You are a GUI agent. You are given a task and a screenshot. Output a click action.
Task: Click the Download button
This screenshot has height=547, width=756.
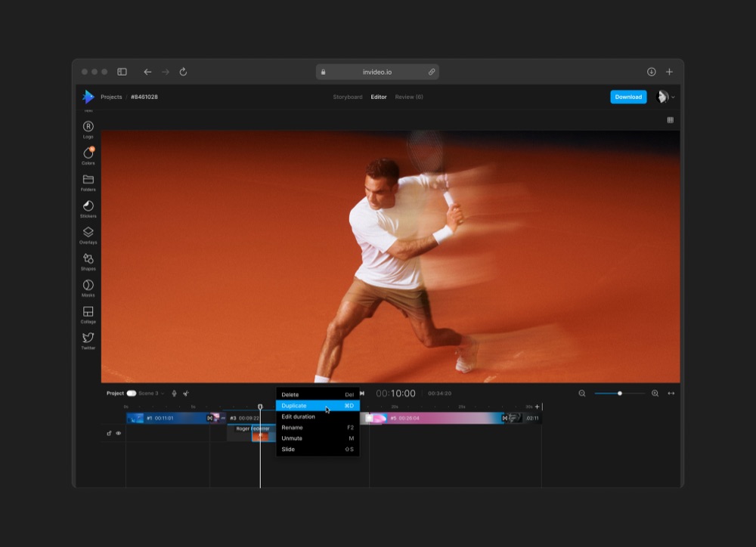628,97
